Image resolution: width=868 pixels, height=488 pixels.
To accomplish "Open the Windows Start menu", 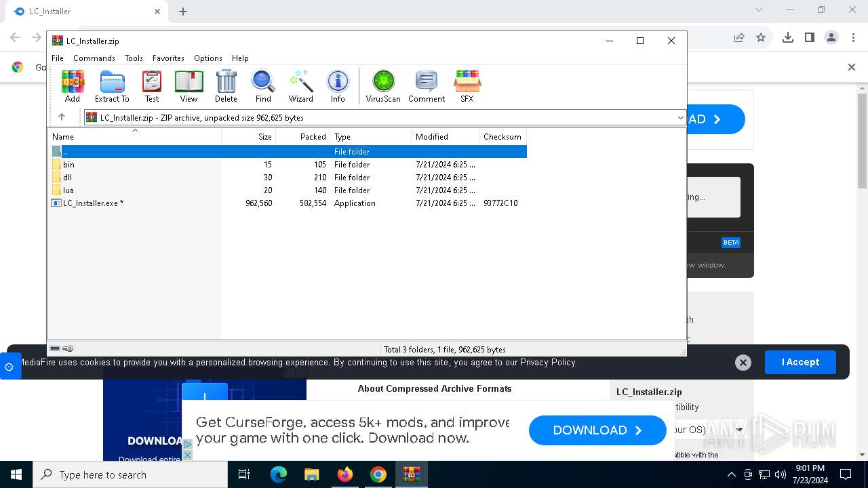I will pos(16,474).
